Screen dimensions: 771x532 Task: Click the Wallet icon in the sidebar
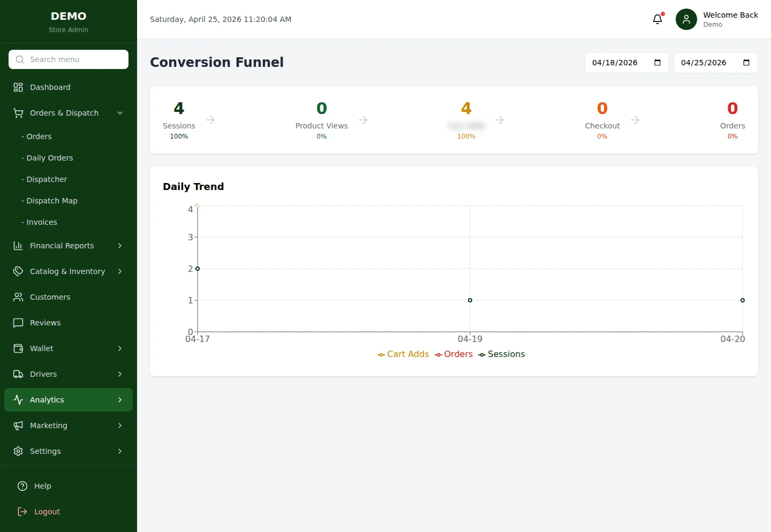click(18, 348)
